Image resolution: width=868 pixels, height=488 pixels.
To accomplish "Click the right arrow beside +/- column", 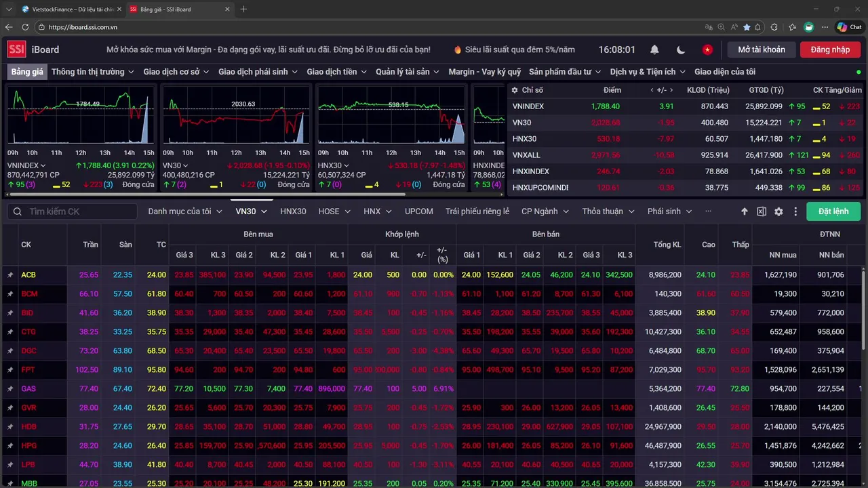I will tap(671, 90).
